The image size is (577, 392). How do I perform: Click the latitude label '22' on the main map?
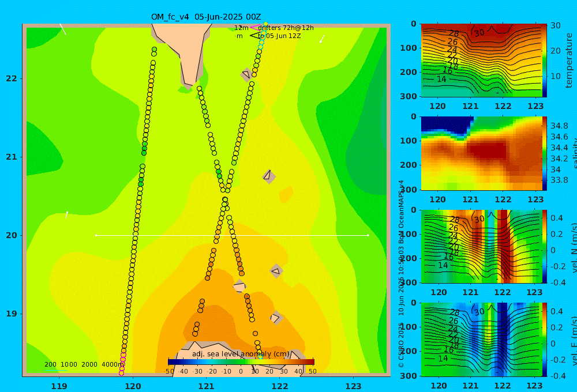pyautogui.click(x=12, y=78)
